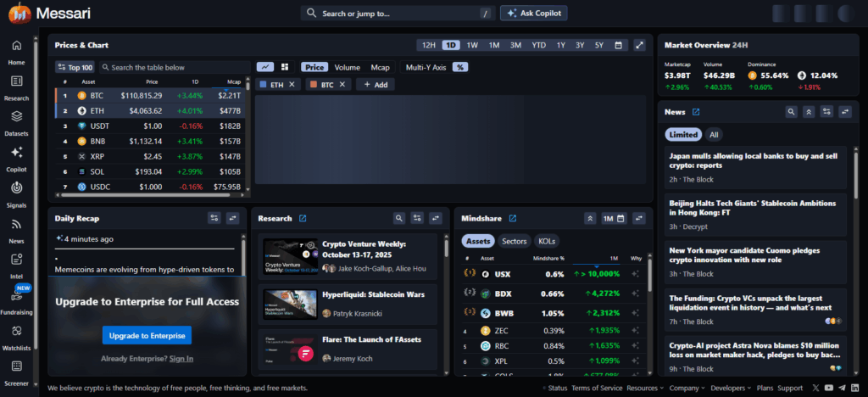868x397 pixels.
Task: Toggle the percent (%) chart mode
Action: coord(460,67)
